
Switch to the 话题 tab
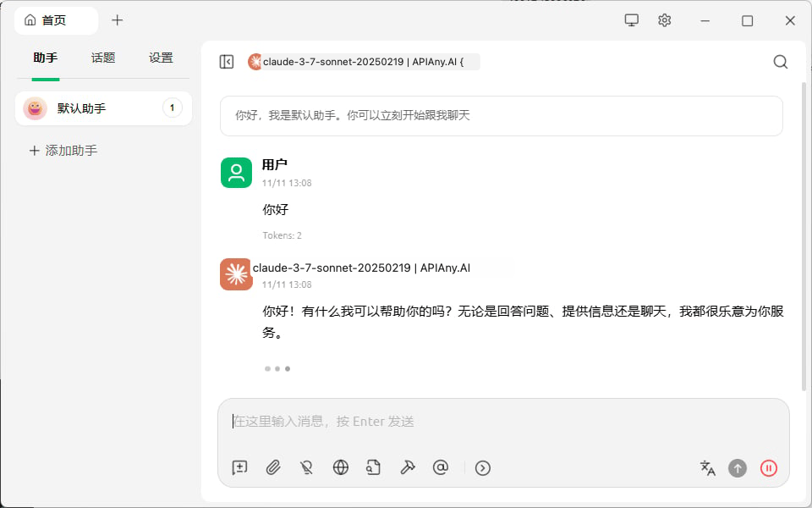click(103, 58)
